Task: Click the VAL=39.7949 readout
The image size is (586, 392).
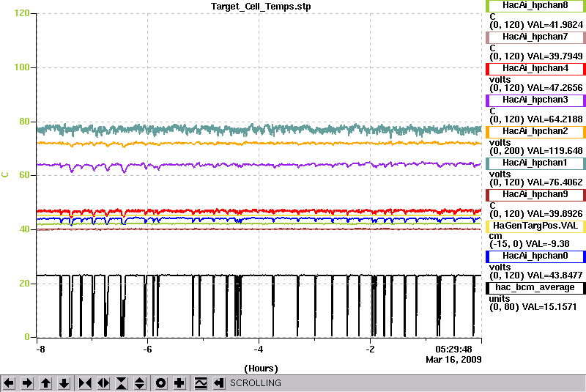Action: point(555,56)
